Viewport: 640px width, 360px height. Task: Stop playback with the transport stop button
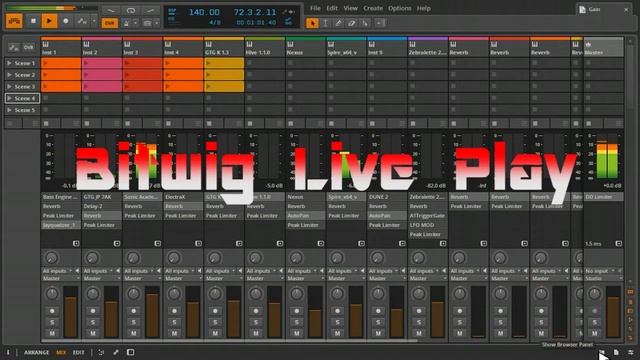tap(33, 21)
